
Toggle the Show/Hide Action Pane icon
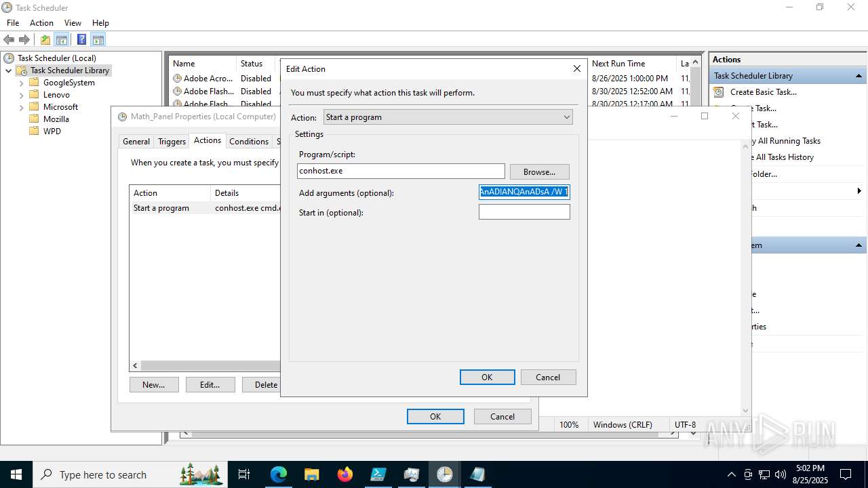(x=98, y=40)
